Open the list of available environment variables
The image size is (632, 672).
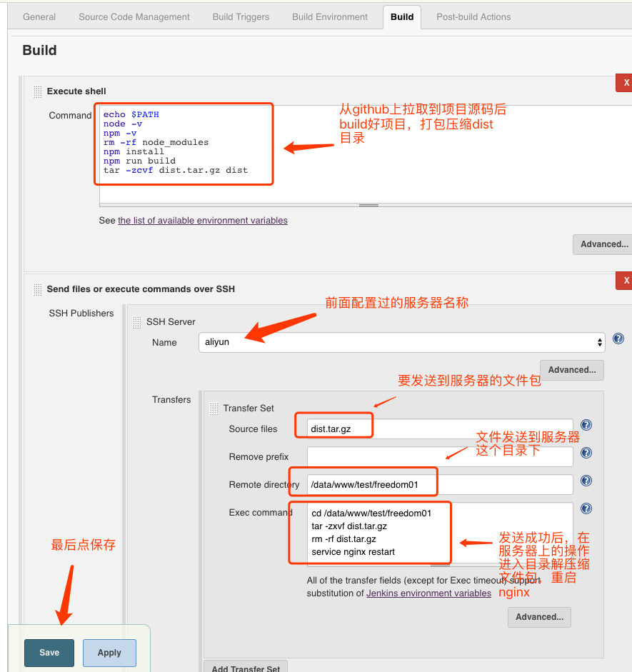click(x=201, y=220)
